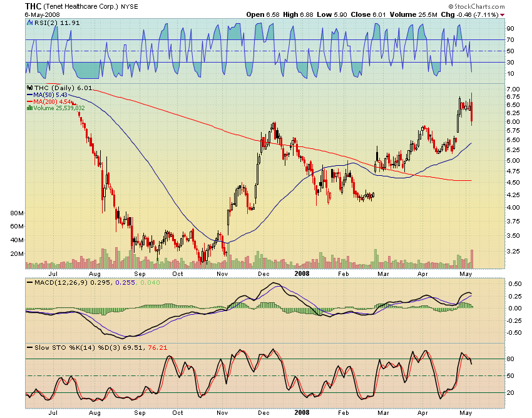The height and width of the screenshot is (418, 532).
Task: Click the THC (Daily) 6.01 legend text
Action: click(x=63, y=88)
